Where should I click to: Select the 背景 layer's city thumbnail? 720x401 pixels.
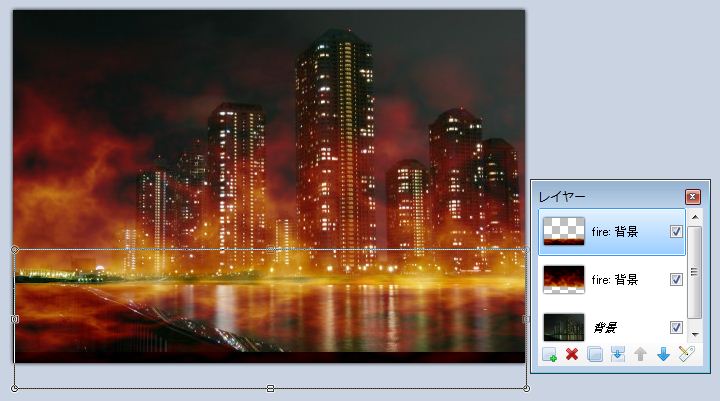(564, 327)
